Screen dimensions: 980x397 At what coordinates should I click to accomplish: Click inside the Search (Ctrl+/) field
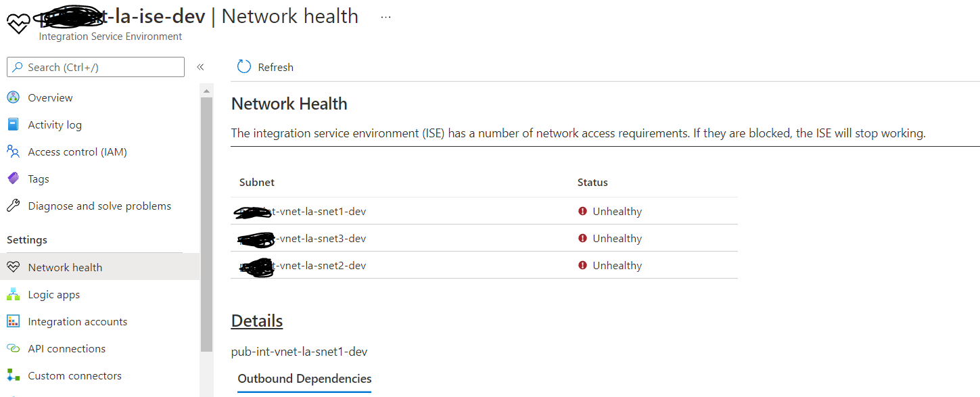click(95, 66)
